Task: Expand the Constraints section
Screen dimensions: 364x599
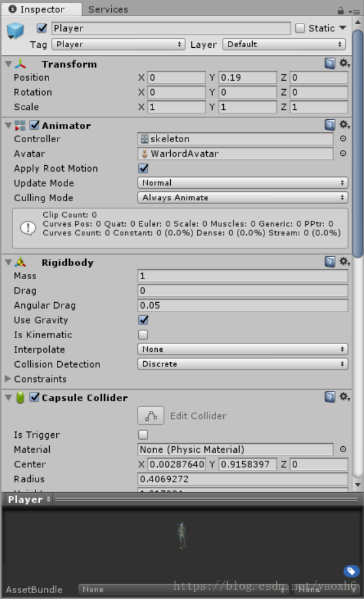Action: click(x=8, y=379)
